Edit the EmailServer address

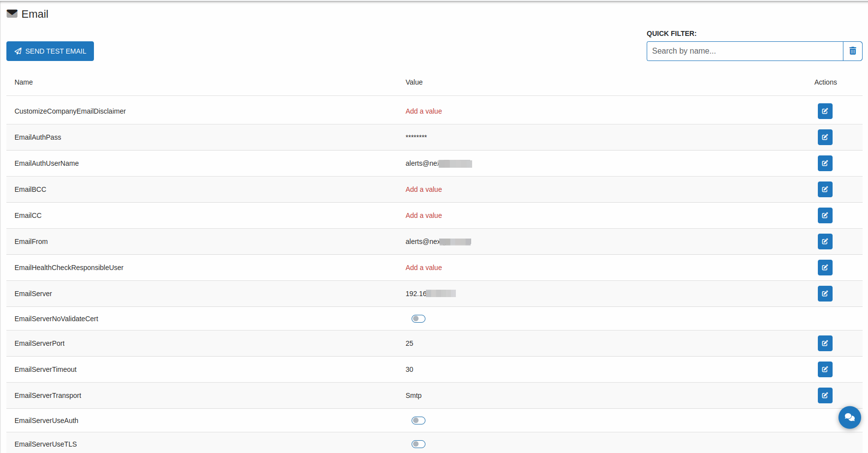(x=825, y=294)
